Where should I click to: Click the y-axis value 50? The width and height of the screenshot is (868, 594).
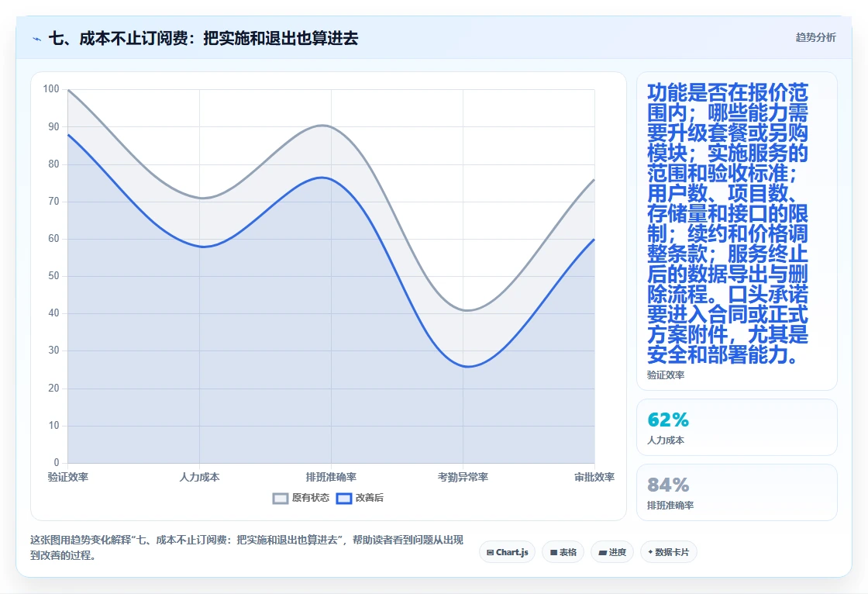(53, 276)
